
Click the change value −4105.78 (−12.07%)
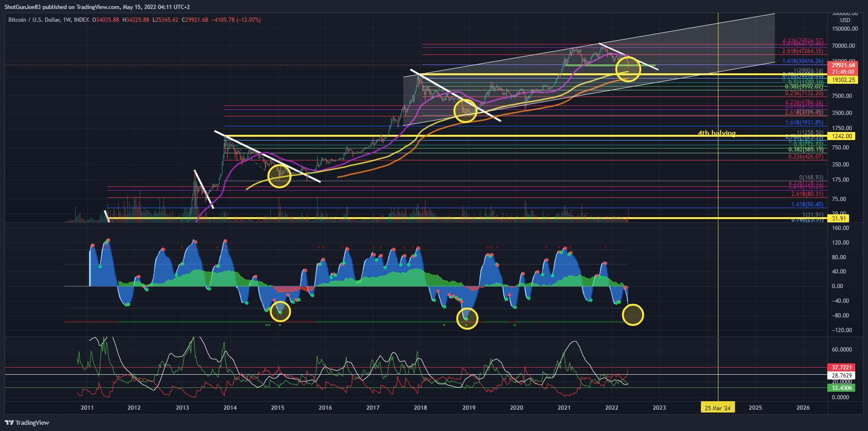(x=236, y=20)
